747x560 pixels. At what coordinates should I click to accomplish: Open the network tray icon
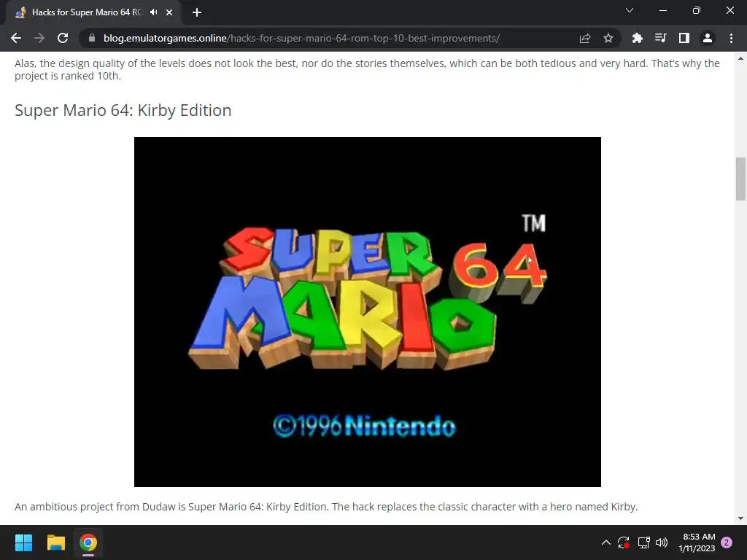point(643,542)
